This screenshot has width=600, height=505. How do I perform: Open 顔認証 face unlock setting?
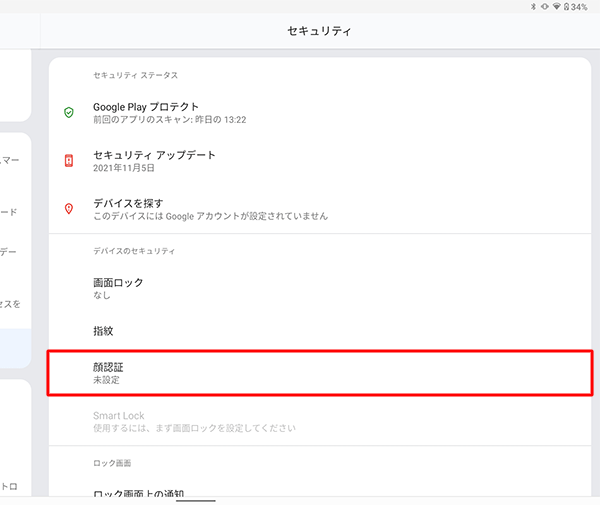[320, 373]
